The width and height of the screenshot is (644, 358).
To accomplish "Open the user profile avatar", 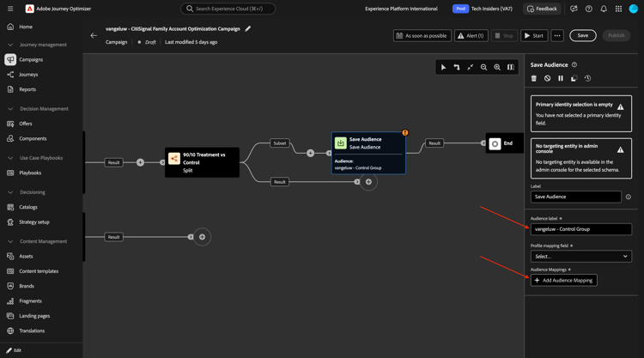I will pos(634,9).
